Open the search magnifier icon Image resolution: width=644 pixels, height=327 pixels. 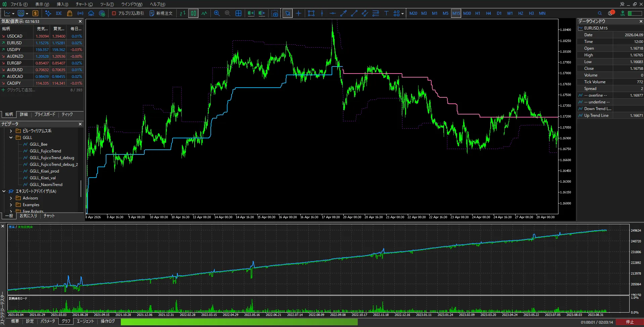pos(600,13)
